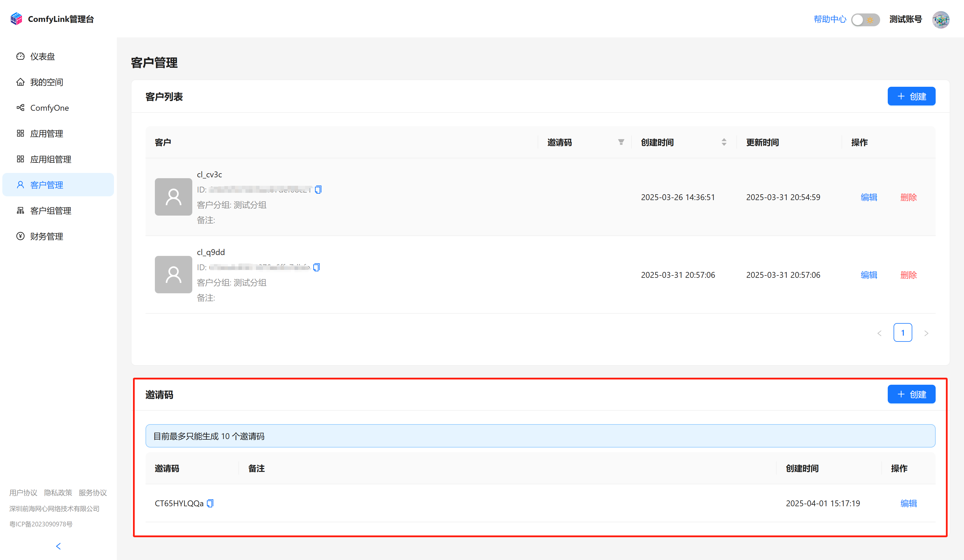
Task: Delete the customer cl_cv3c
Action: point(908,197)
